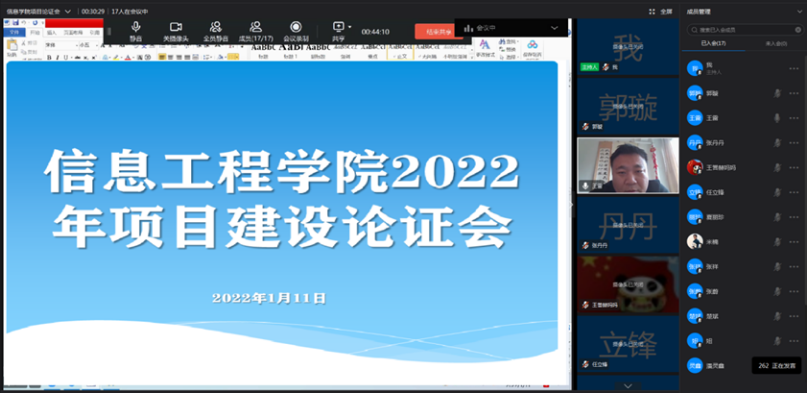Expand the 会议中 network status dropdown
The image size is (808, 393).
coord(554,28)
